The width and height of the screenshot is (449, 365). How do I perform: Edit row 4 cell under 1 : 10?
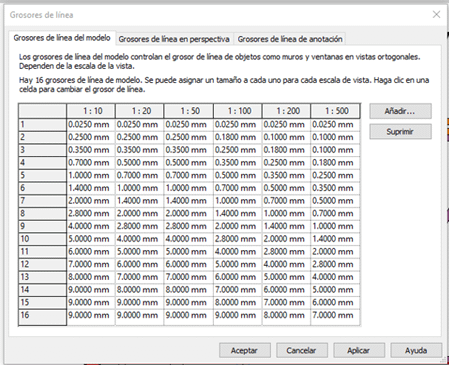[x=91, y=163]
